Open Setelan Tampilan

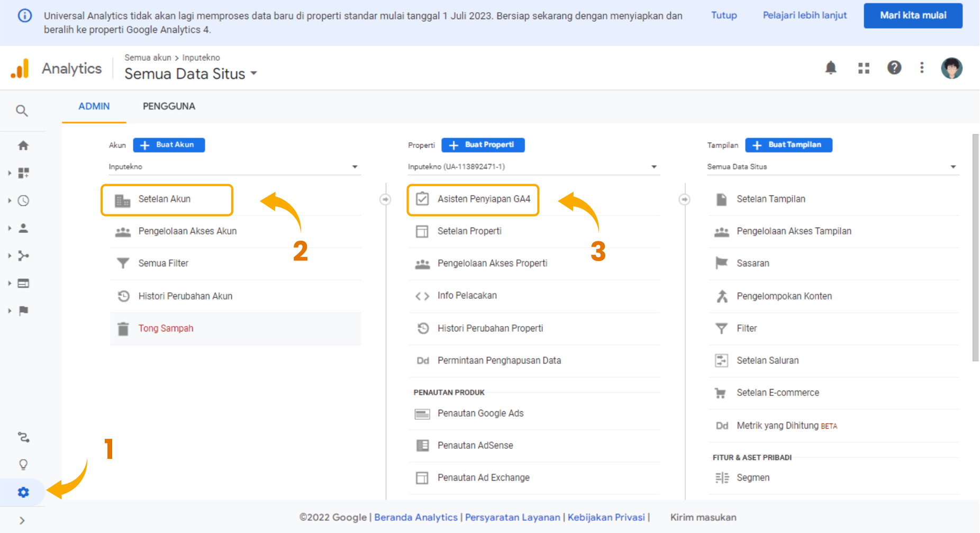pyautogui.click(x=834, y=199)
